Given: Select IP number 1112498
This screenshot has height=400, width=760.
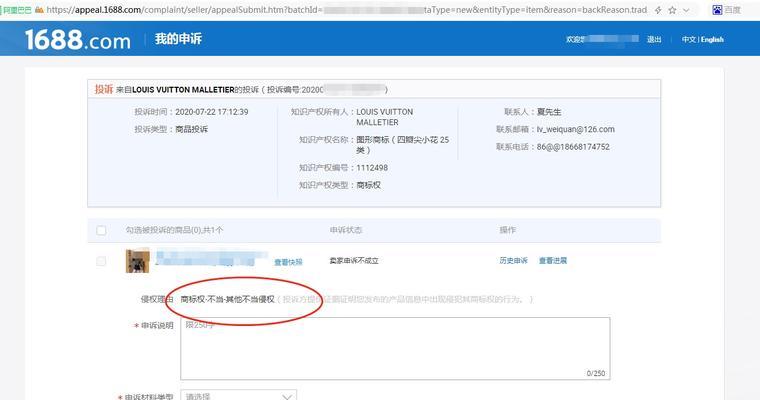Looking at the screenshot, I should click(372, 168).
